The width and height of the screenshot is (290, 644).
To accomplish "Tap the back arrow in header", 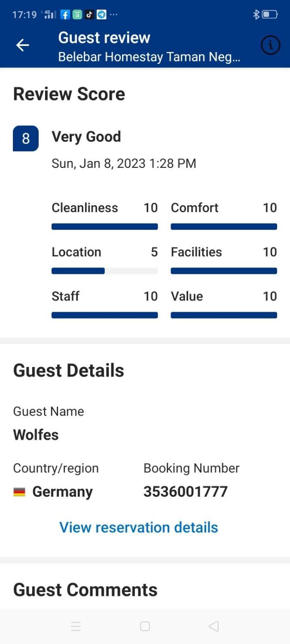I will point(23,45).
